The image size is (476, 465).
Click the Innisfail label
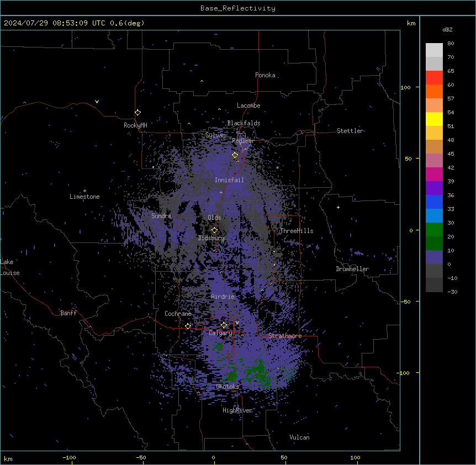(229, 180)
